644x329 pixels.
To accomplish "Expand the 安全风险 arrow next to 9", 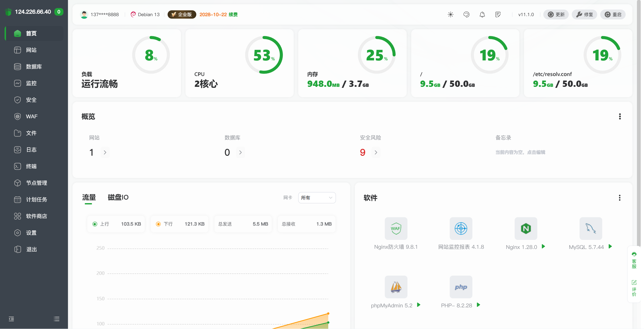I will pyautogui.click(x=376, y=153).
